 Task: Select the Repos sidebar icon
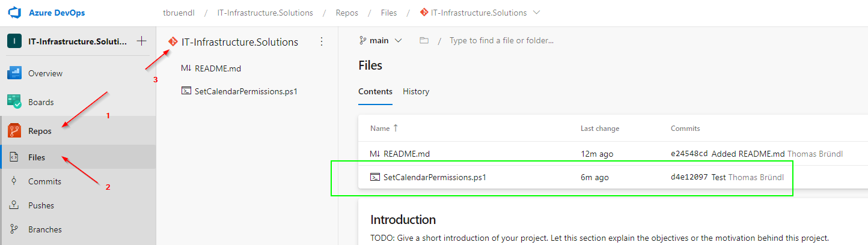point(14,131)
